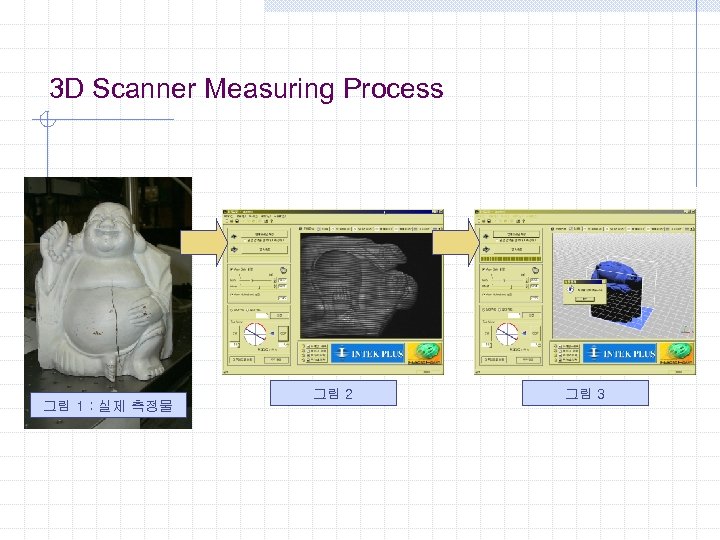Select the second radio option above 그림 2 turntable
This screenshot has height=540, width=720.
tap(247, 310)
